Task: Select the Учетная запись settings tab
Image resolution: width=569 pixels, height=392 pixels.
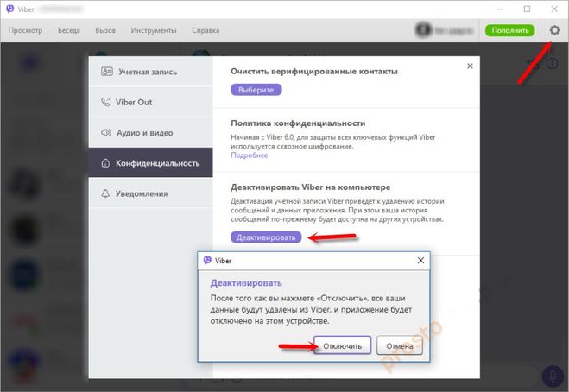Action: click(150, 72)
